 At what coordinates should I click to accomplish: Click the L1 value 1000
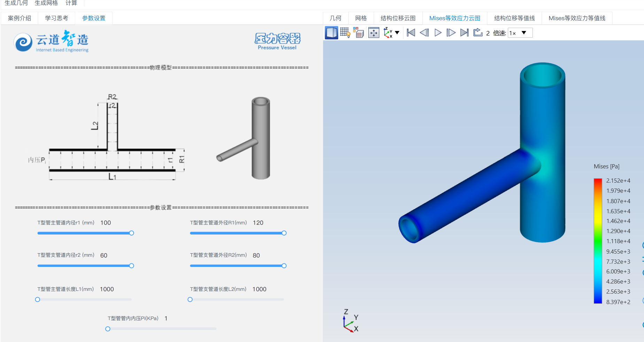pos(107,289)
